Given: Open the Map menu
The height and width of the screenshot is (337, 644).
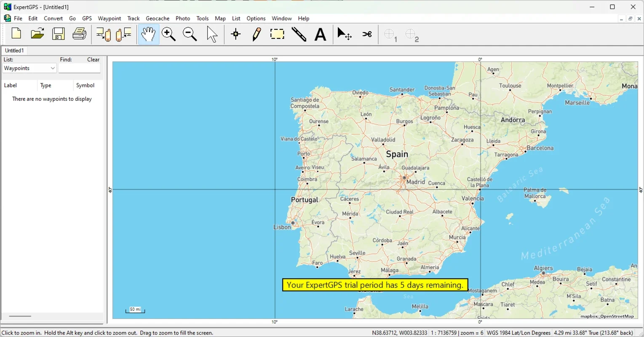Looking at the screenshot, I should click(x=220, y=19).
